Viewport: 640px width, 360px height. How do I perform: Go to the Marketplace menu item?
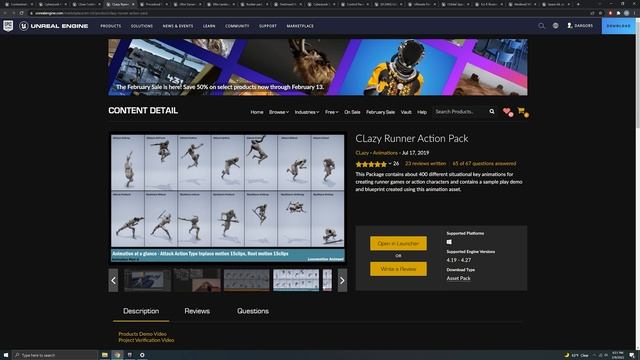(300, 26)
